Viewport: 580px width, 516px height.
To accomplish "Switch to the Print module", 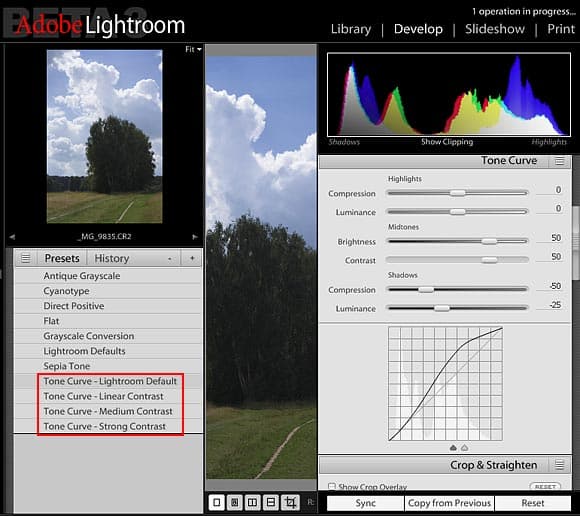I will click(x=561, y=29).
